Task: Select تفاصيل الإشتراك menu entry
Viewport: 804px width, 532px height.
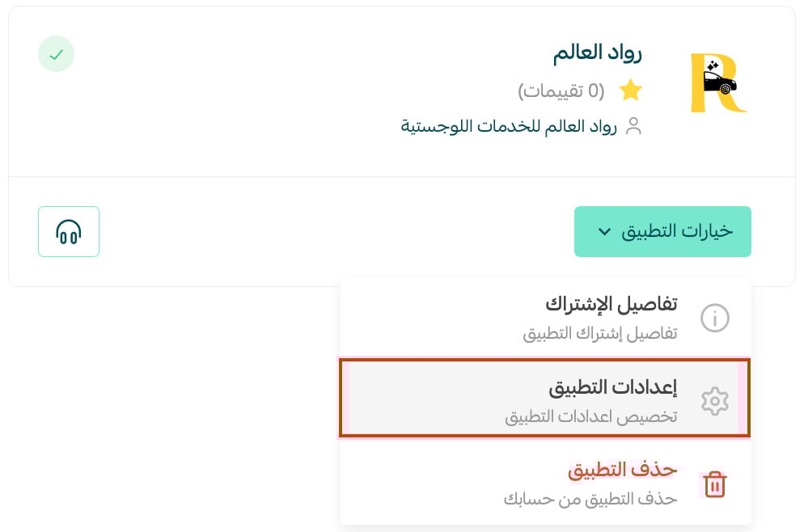Action: click(545, 318)
